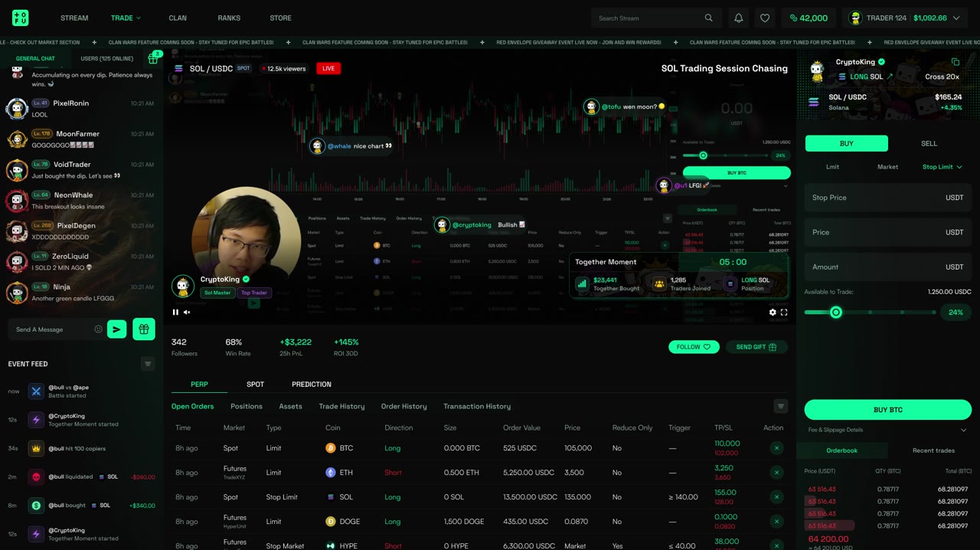
Task: Open stream settings gear
Action: coord(773,312)
